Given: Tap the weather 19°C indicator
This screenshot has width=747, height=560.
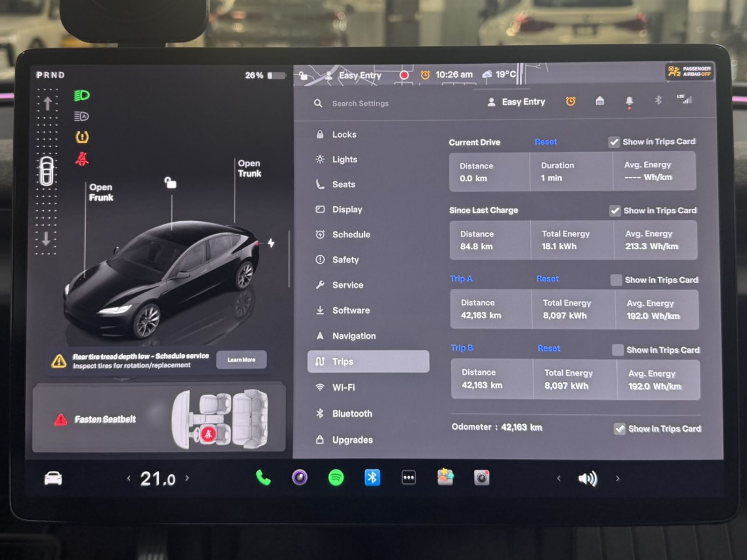Looking at the screenshot, I should click(499, 74).
